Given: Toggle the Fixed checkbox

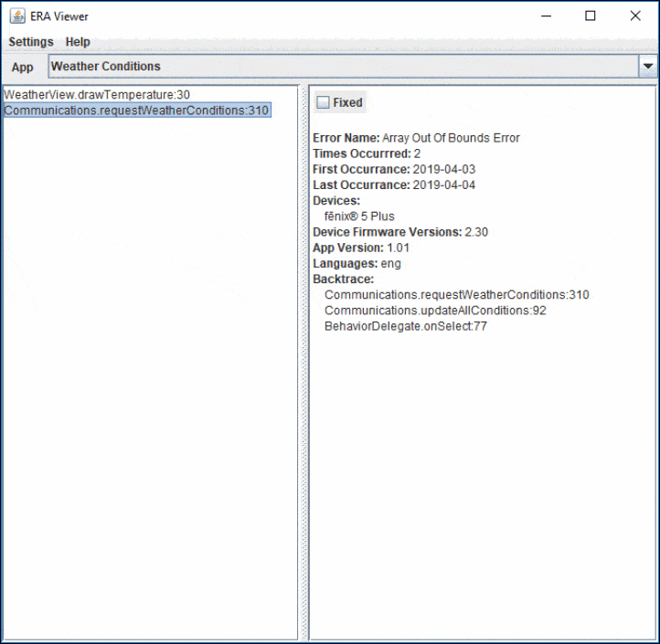Looking at the screenshot, I should [x=323, y=102].
